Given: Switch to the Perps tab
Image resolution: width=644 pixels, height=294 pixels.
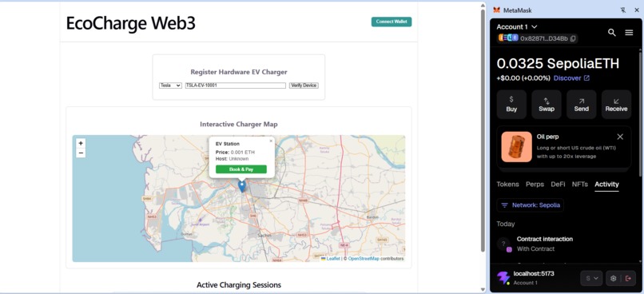Looking at the screenshot, I should (x=535, y=185).
